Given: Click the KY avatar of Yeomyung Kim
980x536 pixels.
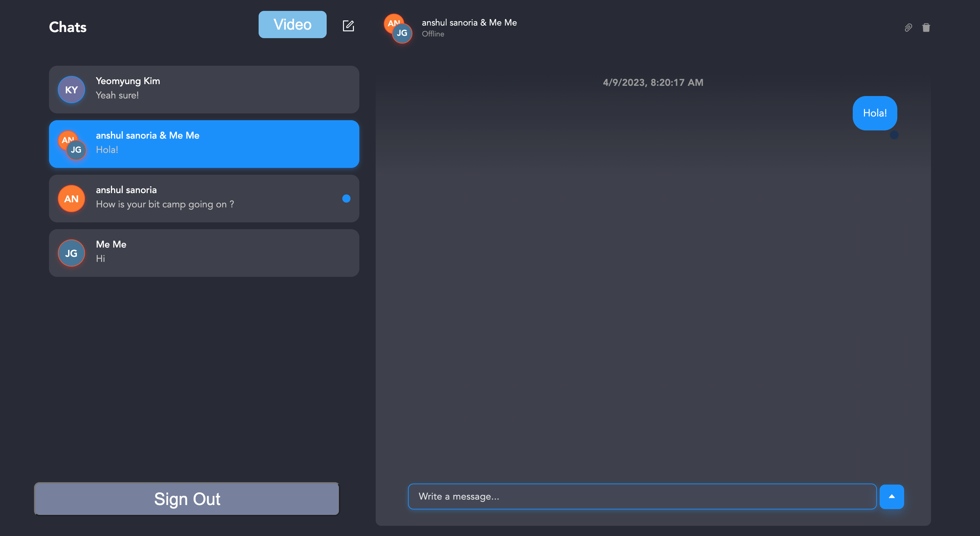Looking at the screenshot, I should pyautogui.click(x=71, y=90).
